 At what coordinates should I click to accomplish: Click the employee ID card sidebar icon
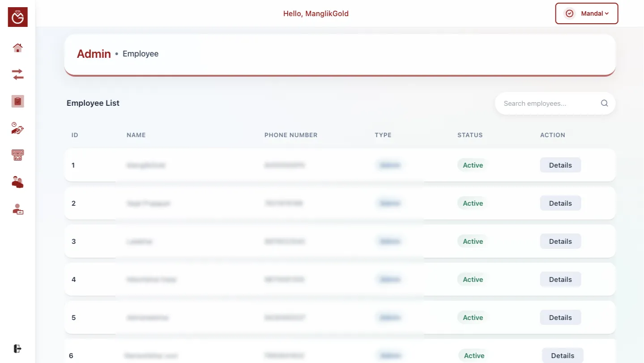(x=18, y=209)
